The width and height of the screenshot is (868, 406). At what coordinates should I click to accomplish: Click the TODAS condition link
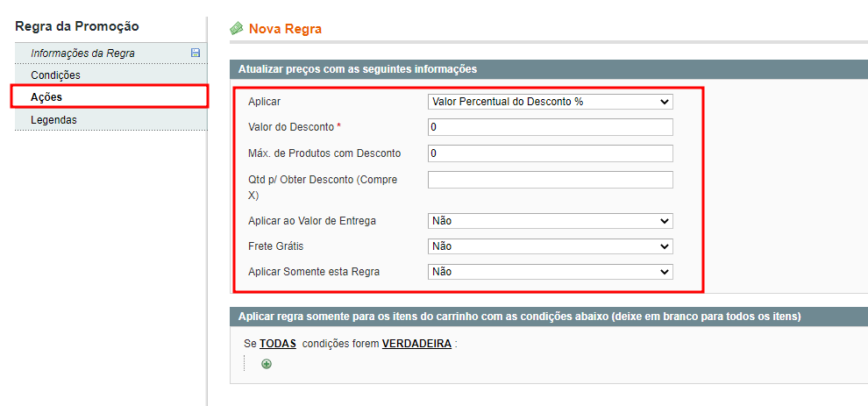click(278, 344)
